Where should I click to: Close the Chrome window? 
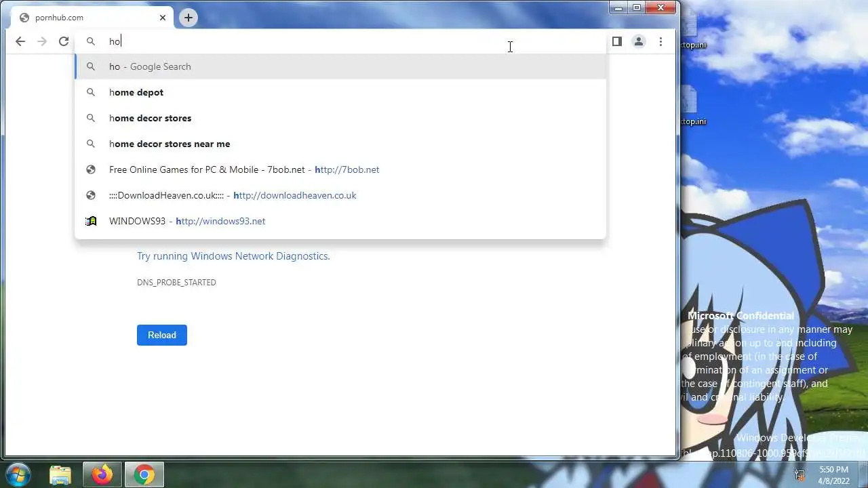[x=660, y=8]
